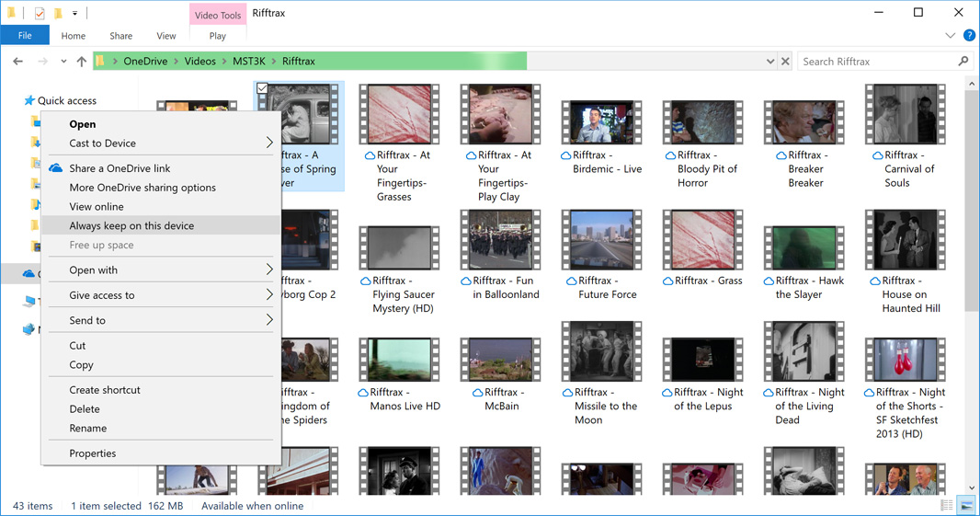The height and width of the screenshot is (516, 980).
Task: Open the recent locations dropdown arrow
Action: (x=63, y=62)
